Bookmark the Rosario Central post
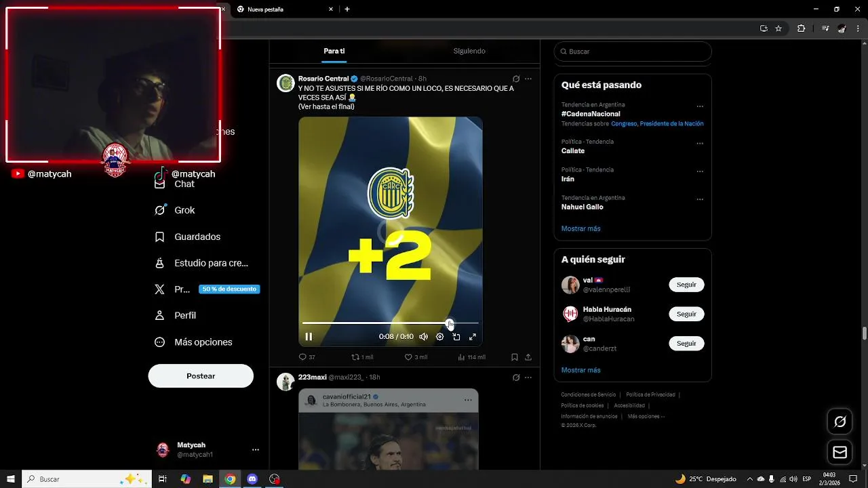The image size is (868, 488). click(515, 357)
